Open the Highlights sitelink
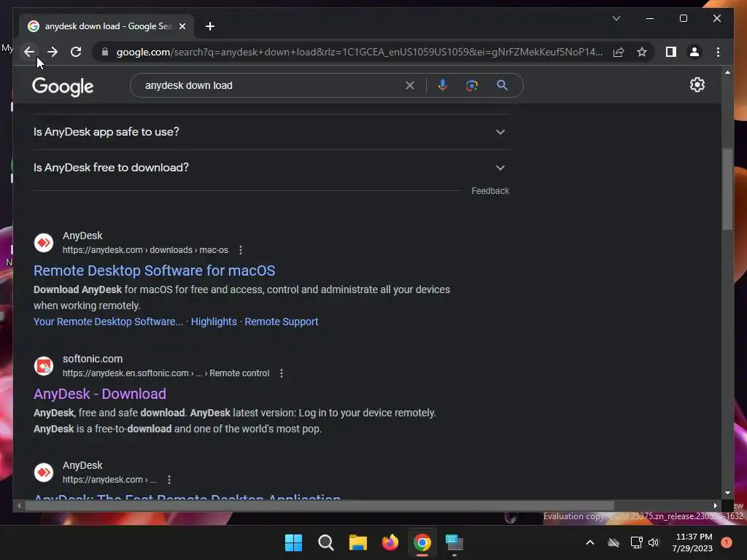This screenshot has height=560, width=747. point(214,322)
